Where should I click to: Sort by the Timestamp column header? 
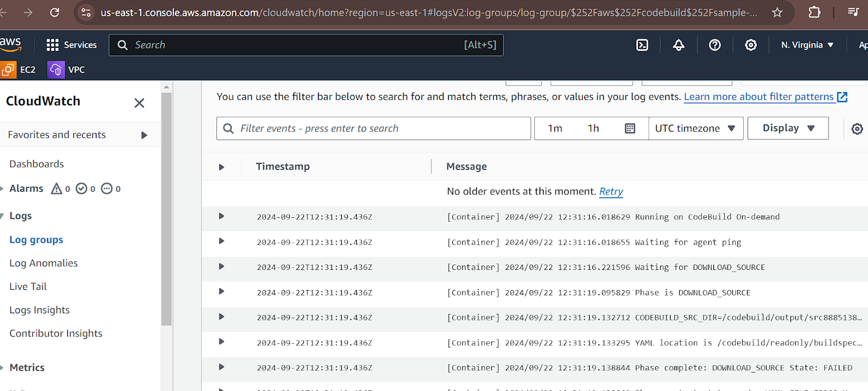283,167
